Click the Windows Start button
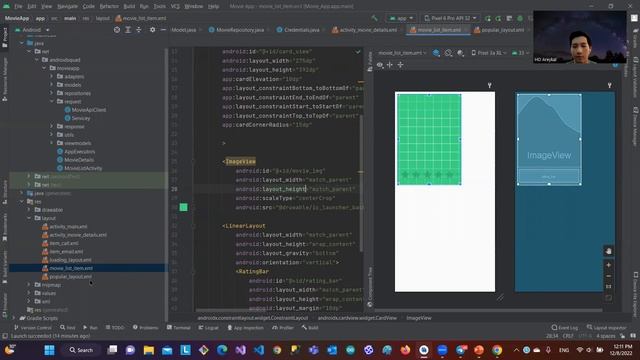The width and height of the screenshot is (640, 360). [x=49, y=350]
